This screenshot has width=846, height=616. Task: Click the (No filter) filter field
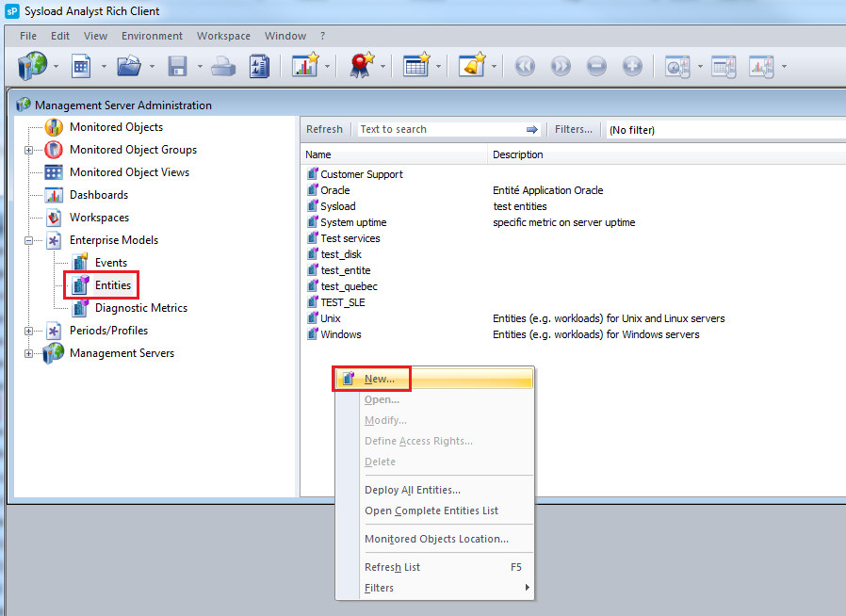[725, 130]
